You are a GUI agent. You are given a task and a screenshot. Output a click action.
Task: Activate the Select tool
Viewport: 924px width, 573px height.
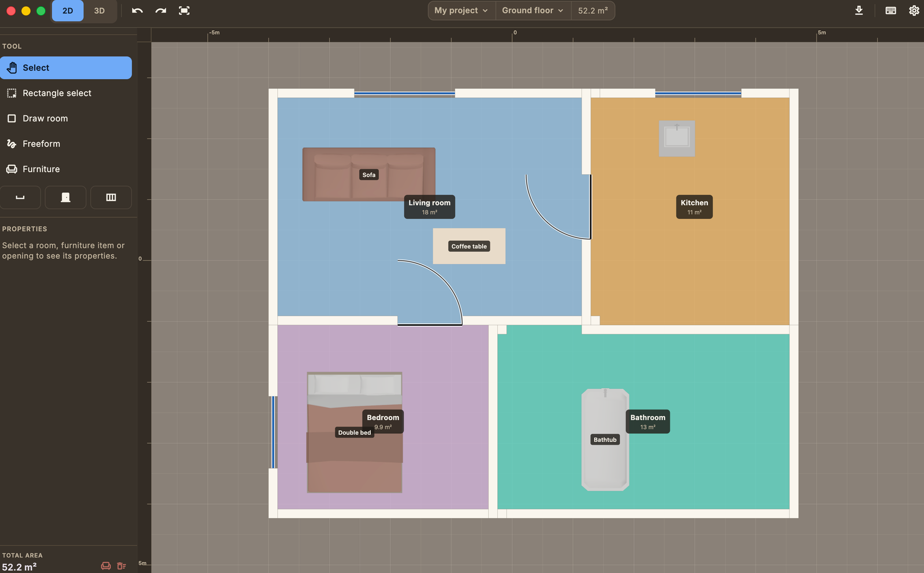click(66, 68)
